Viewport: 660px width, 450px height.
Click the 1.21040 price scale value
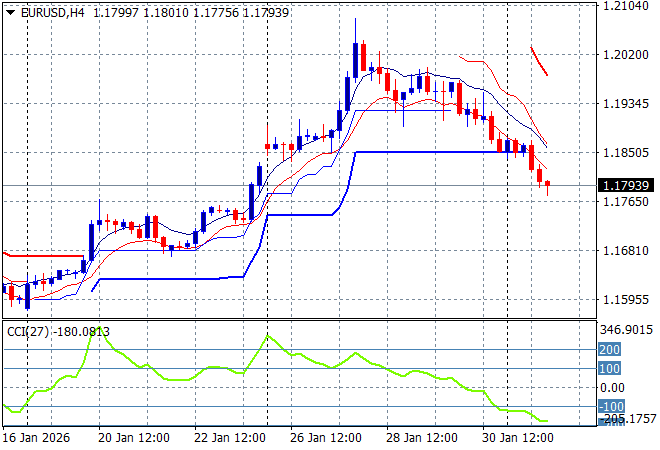click(x=625, y=6)
